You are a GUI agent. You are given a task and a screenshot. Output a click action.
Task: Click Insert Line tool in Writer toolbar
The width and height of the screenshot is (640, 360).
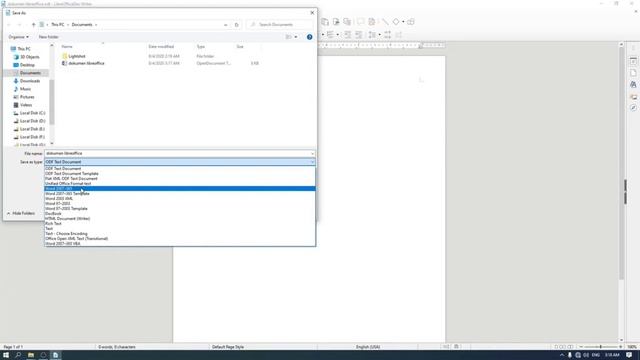point(385,22)
